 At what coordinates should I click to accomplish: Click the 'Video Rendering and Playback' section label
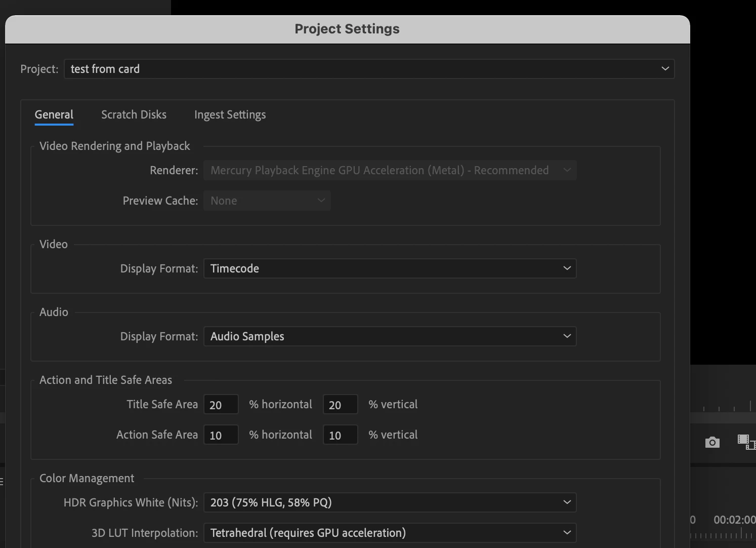[x=115, y=146]
